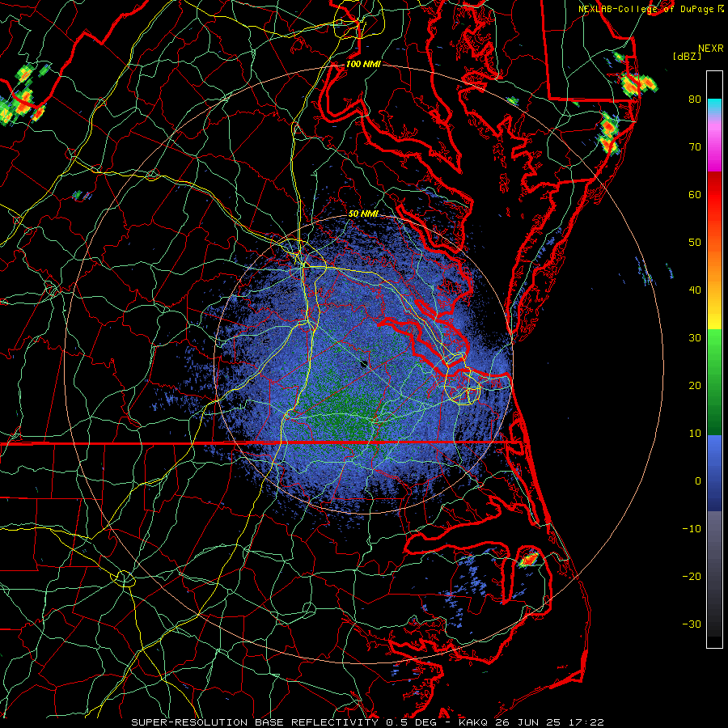The height and width of the screenshot is (728, 728).
Task: Click the 30 value on the dBZ scale
Action: point(695,338)
